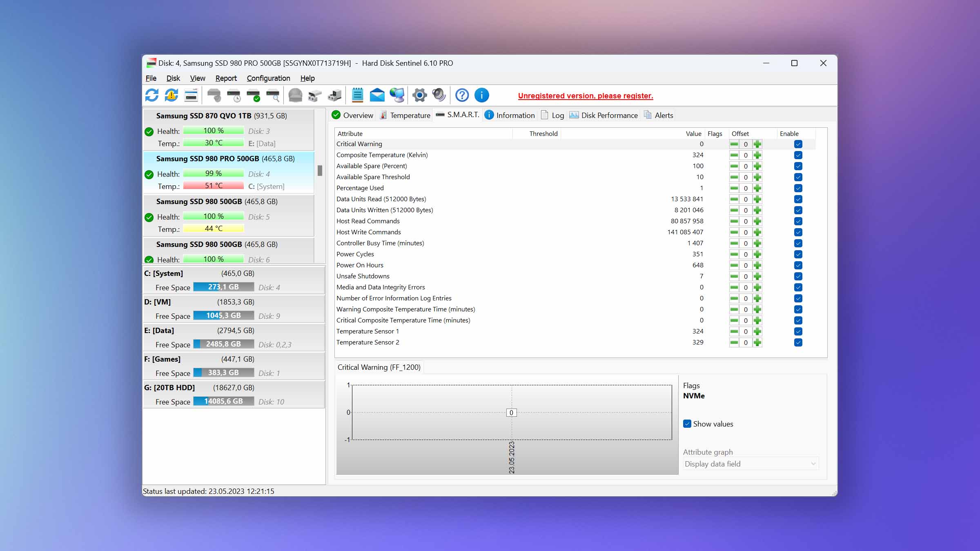Click the second gray drive-blocks toolbar icon
The image size is (980, 551).
pos(334,95)
